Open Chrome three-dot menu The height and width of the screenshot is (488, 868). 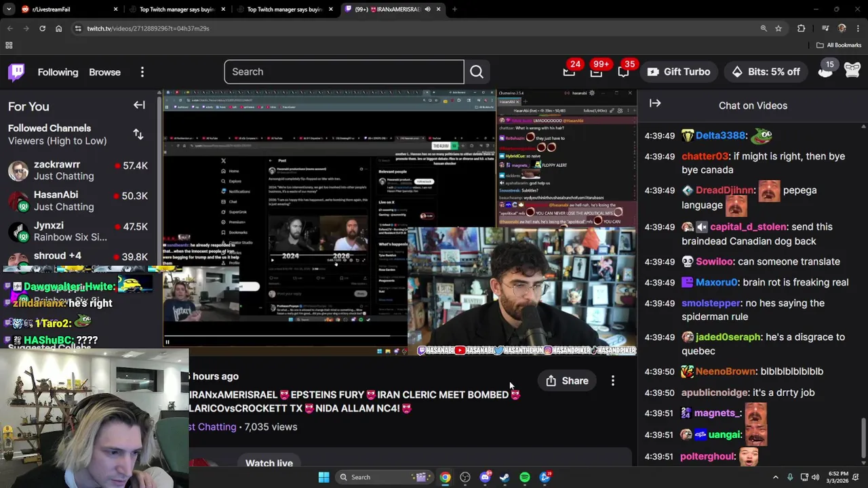pyautogui.click(x=858, y=28)
